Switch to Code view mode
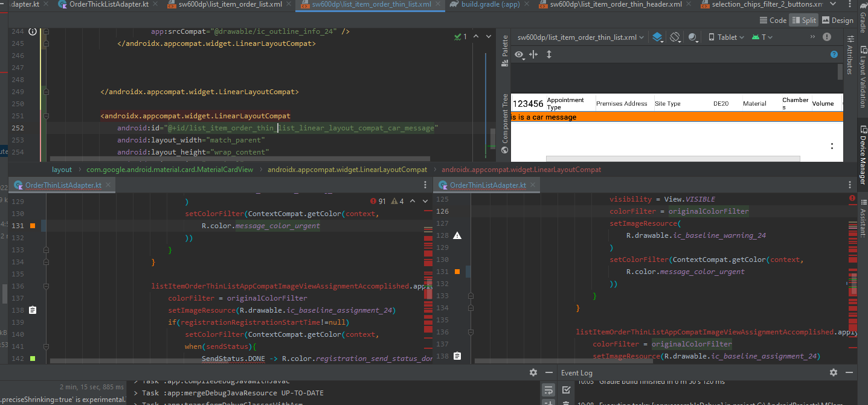868x405 pixels. tap(773, 20)
